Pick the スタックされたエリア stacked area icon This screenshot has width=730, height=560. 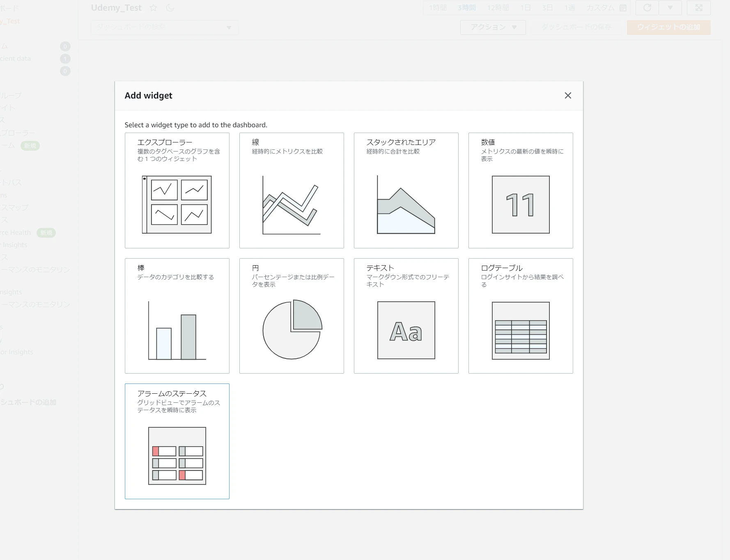pos(406,204)
